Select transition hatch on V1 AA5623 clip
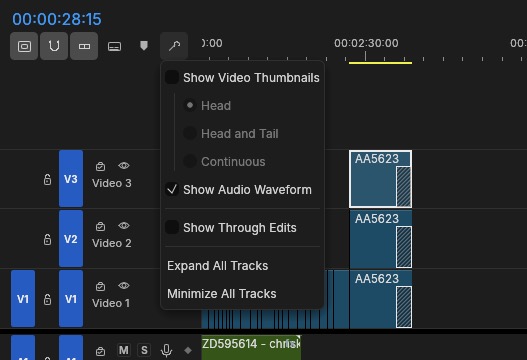Viewport: 527px width, 360px height. tap(403, 307)
